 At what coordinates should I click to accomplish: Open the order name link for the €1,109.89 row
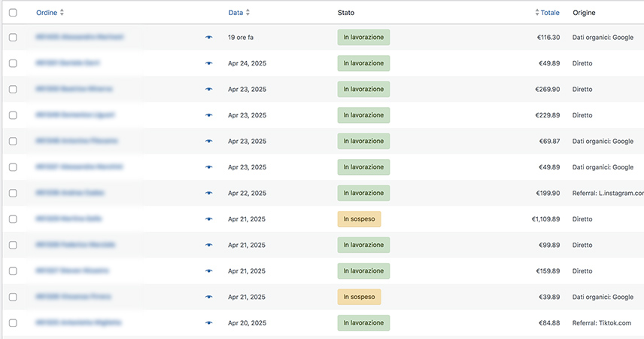click(68, 218)
